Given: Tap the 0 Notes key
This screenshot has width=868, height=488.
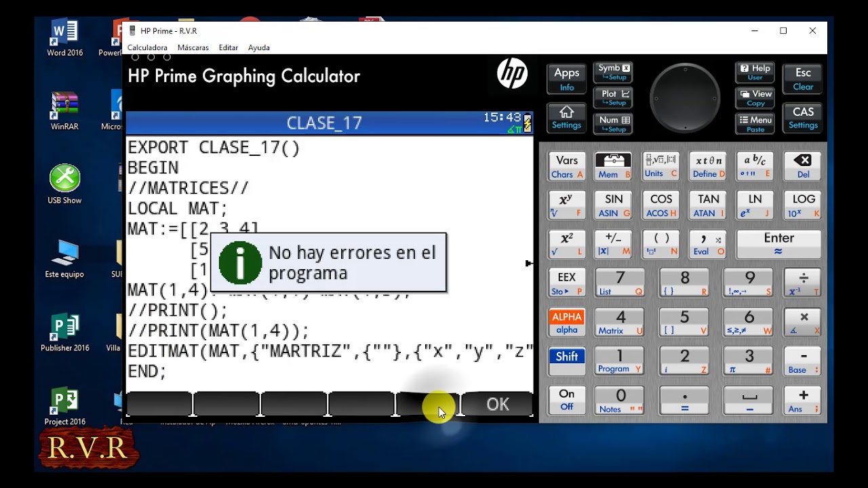Looking at the screenshot, I should (x=620, y=401).
